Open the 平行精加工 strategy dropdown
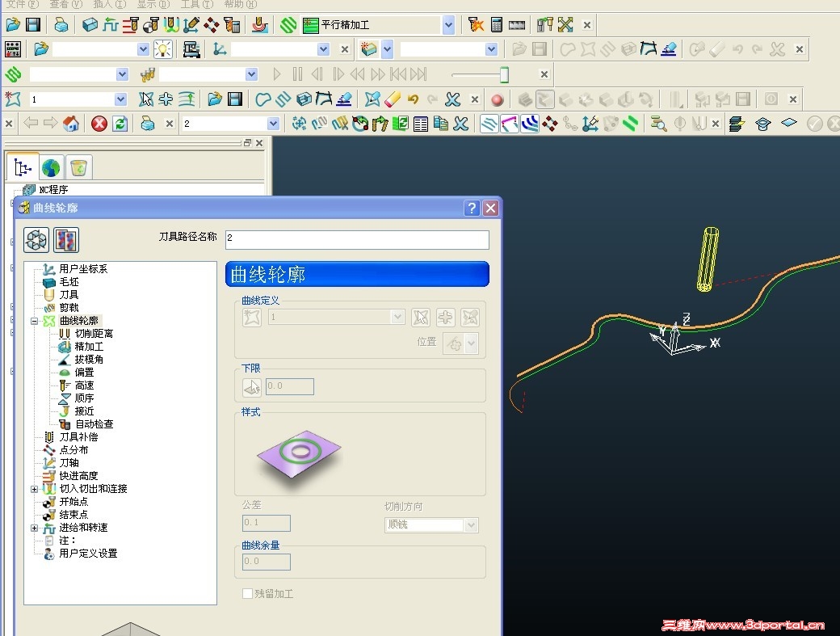This screenshot has height=636, width=840. click(x=448, y=24)
